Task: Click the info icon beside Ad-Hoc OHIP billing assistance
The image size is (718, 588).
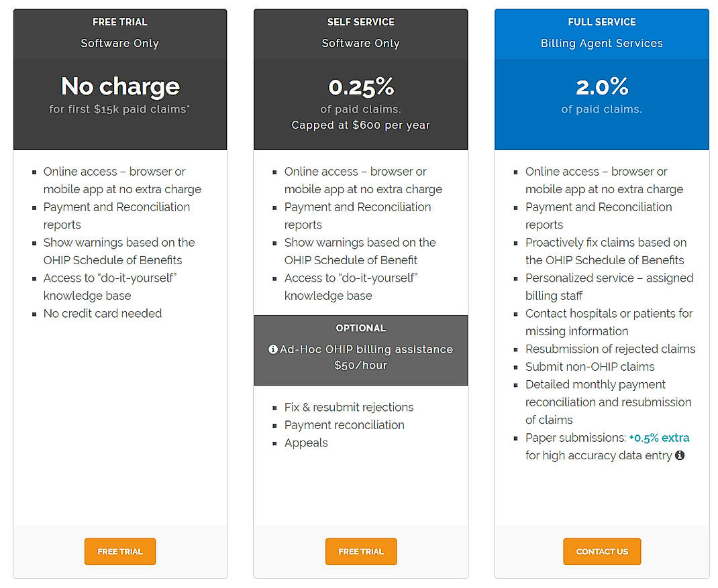Action: [x=272, y=349]
